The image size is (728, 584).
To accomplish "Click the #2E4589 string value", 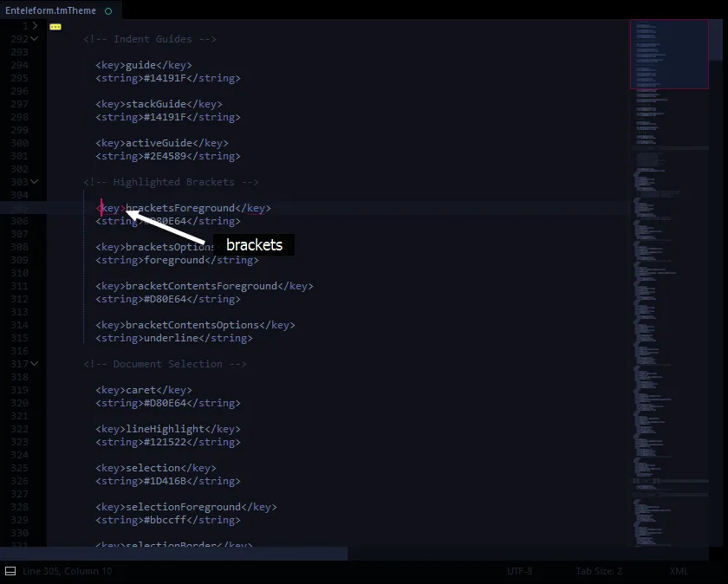I will point(165,156).
